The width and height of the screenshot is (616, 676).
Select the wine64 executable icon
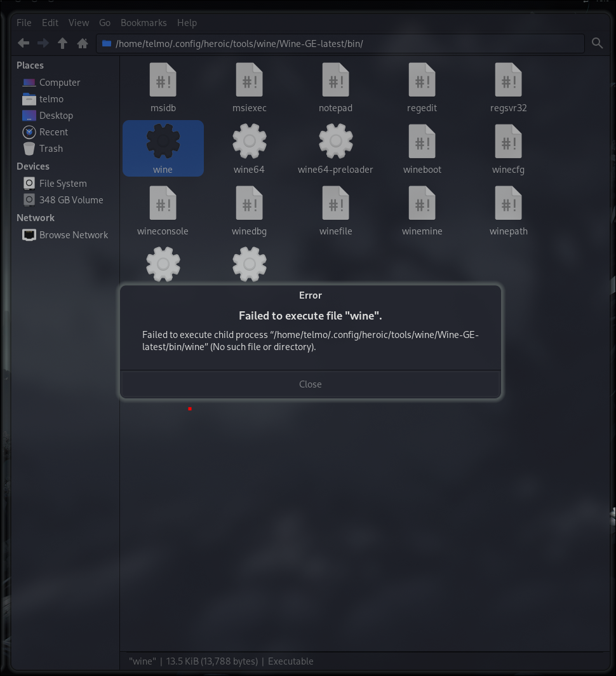249,142
